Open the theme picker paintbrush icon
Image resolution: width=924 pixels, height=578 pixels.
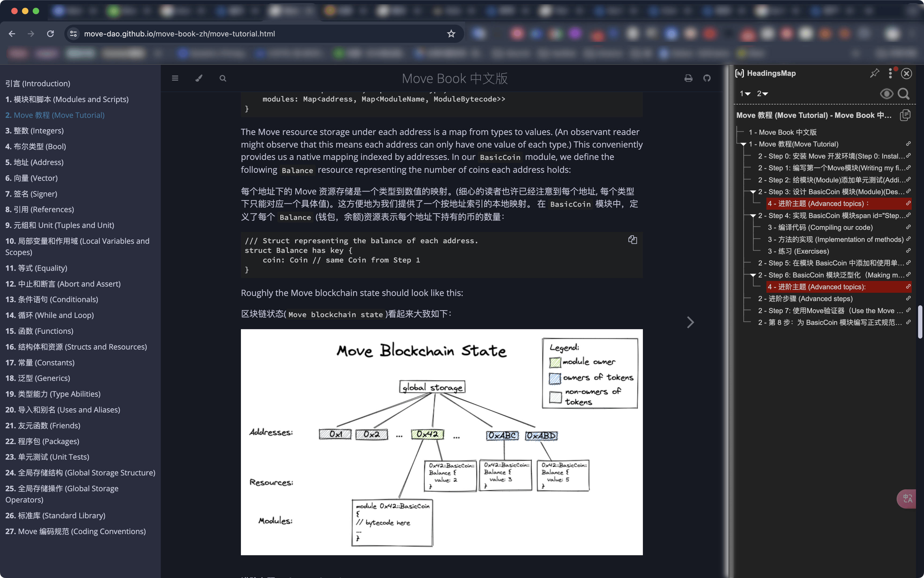point(199,78)
